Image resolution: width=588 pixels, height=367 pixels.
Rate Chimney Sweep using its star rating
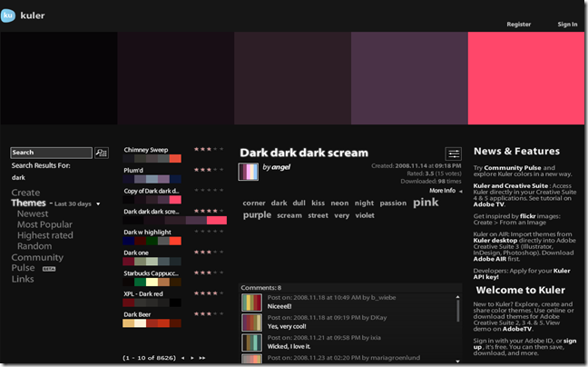[x=209, y=149]
